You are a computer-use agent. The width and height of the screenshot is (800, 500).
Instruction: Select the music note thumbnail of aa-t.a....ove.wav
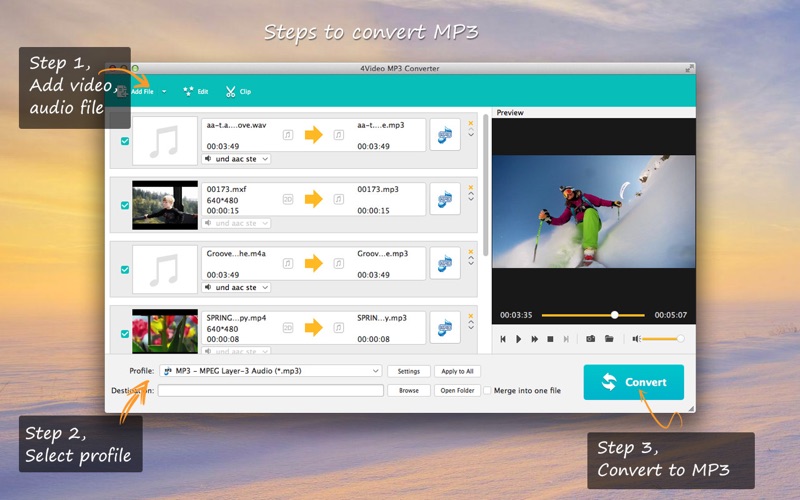pyautogui.click(x=165, y=141)
